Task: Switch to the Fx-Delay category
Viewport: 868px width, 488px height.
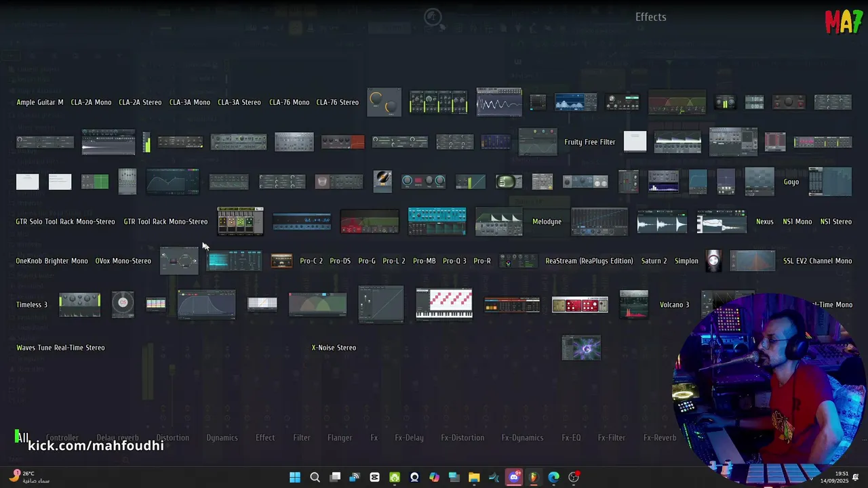Action: click(x=409, y=438)
